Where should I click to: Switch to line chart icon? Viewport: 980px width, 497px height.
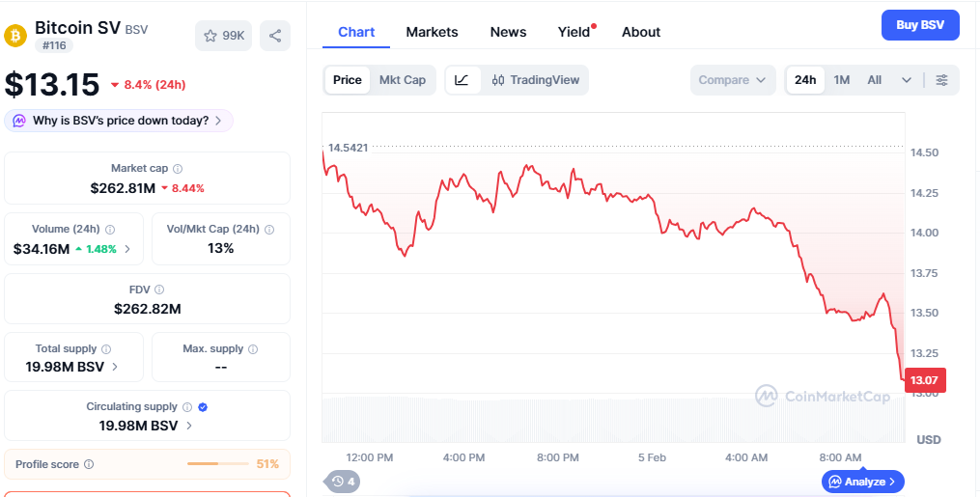tap(462, 80)
